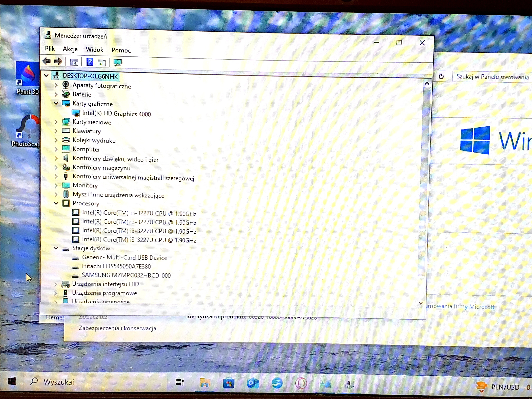Focus Szukaj w Panelu sterowania field
The image size is (532, 399).
pos(492,77)
